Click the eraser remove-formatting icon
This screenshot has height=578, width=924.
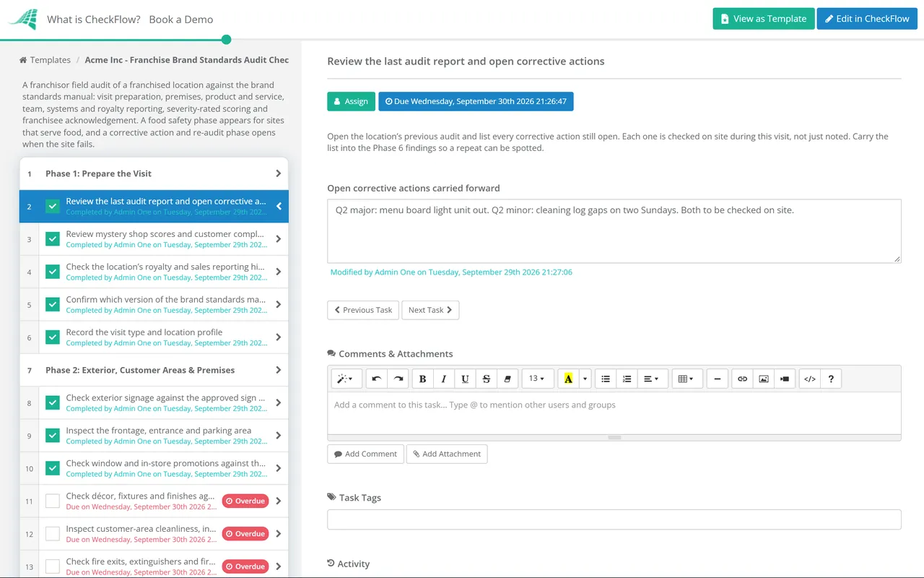tap(507, 379)
